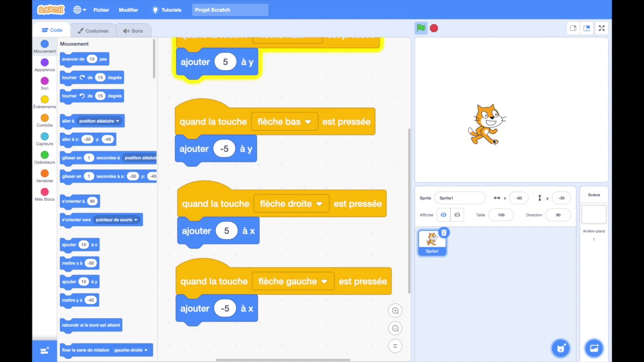Click the 5 value in highlighted ajouter à y
The image size is (644, 362).
pyautogui.click(x=225, y=62)
